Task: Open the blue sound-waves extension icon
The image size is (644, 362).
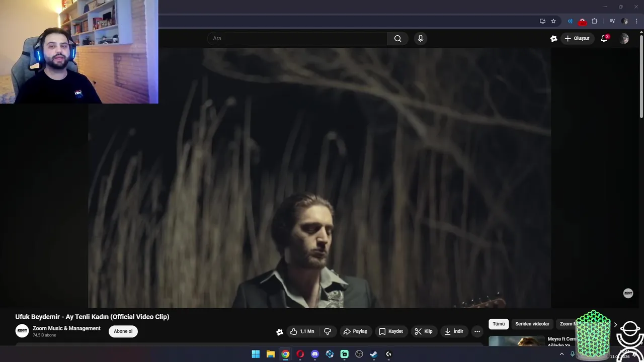Action: point(570,21)
